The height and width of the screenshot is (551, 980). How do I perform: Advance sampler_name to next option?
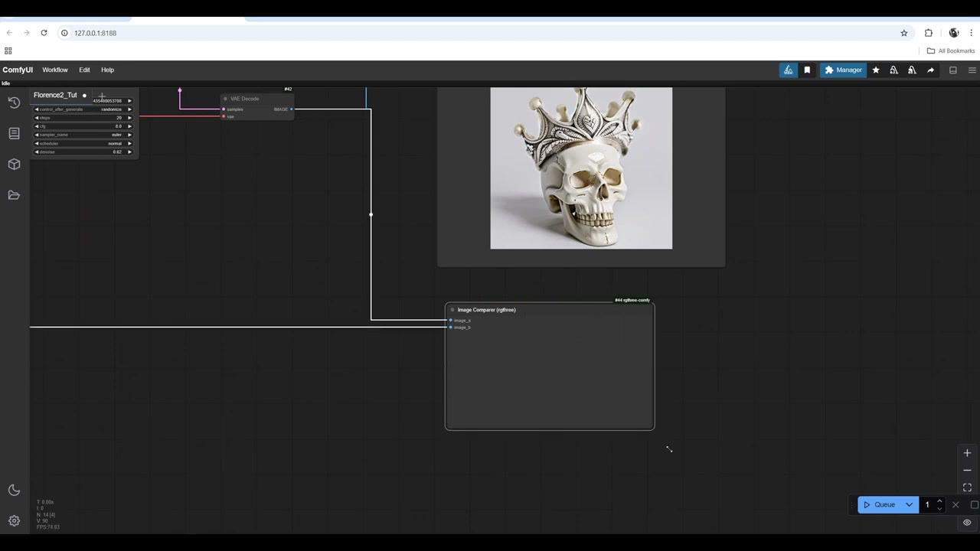[x=129, y=135]
